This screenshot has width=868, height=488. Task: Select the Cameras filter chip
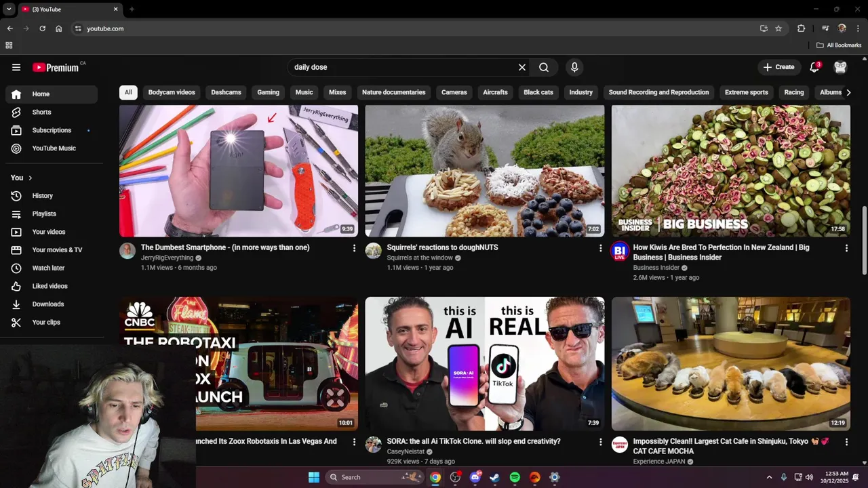pyautogui.click(x=454, y=92)
